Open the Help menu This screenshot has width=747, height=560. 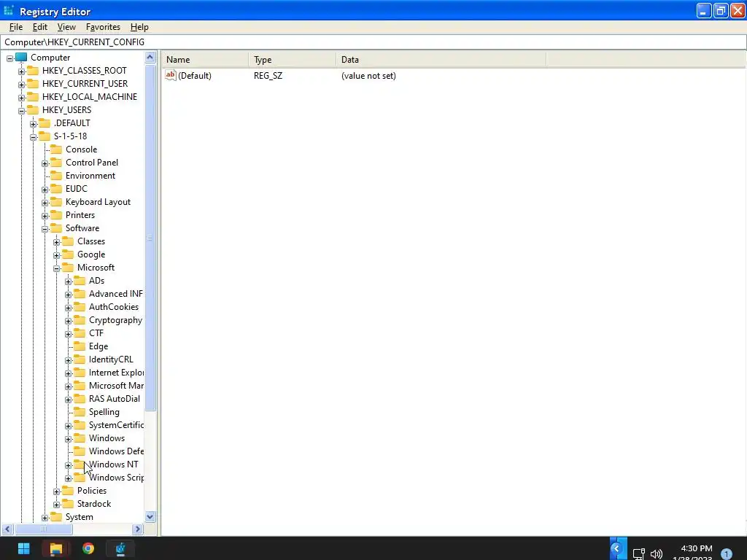(139, 27)
